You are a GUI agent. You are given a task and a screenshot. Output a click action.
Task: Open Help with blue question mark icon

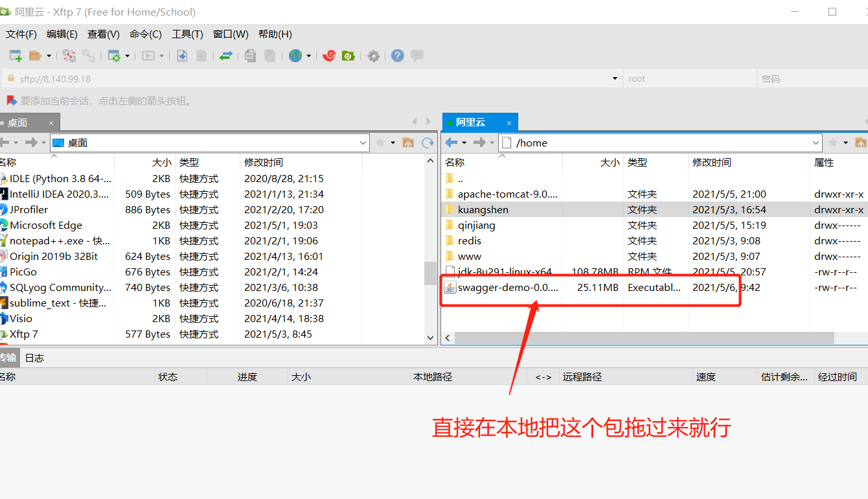(398, 56)
